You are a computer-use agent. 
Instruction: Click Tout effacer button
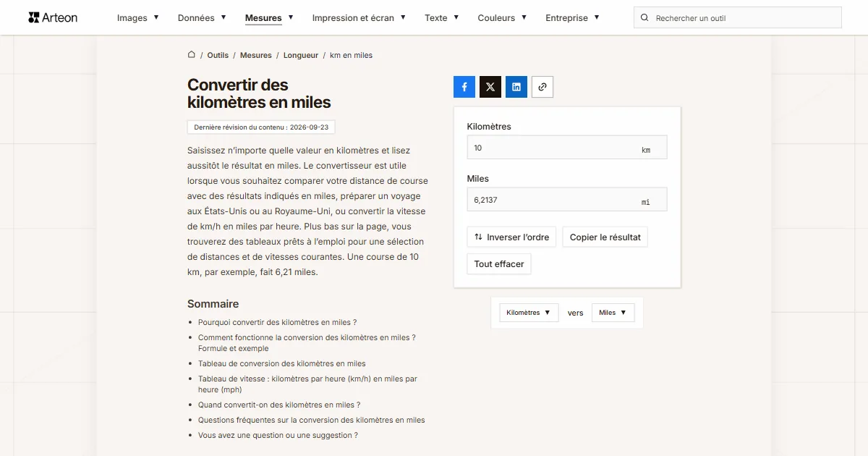[499, 264]
